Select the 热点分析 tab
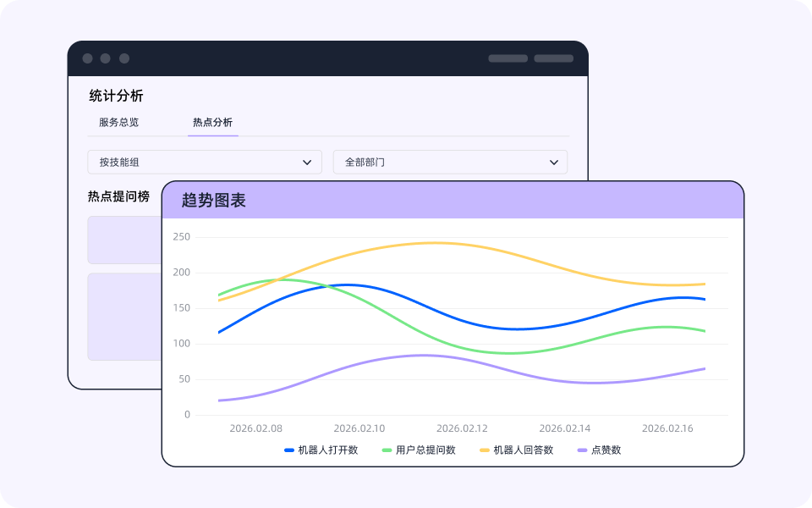 click(x=212, y=123)
